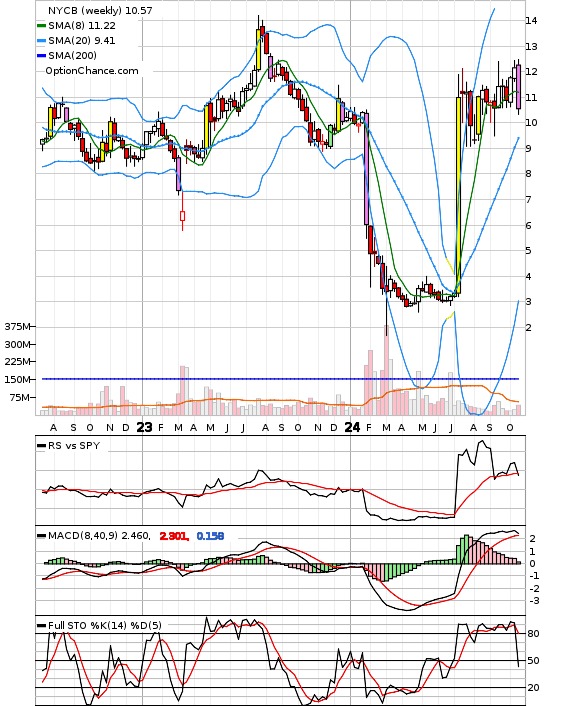Click the tall yellow July 2024 candle
566x706 pixels.
click(458, 196)
